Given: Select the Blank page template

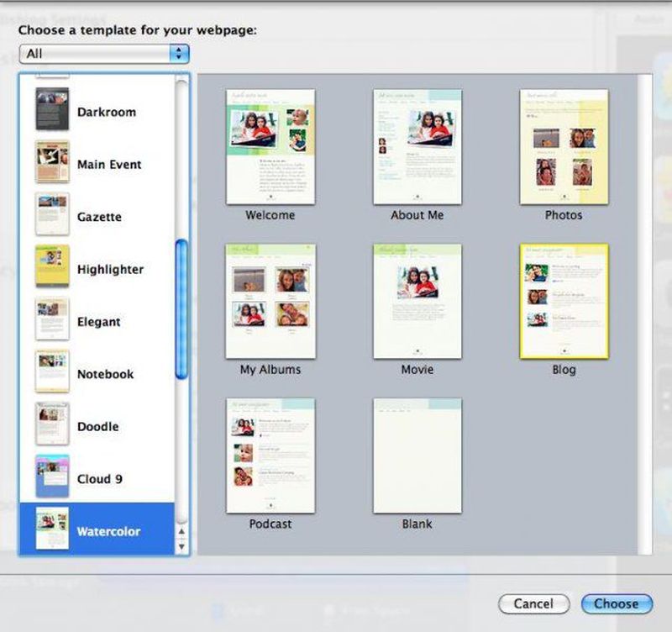Looking at the screenshot, I should pyautogui.click(x=417, y=456).
